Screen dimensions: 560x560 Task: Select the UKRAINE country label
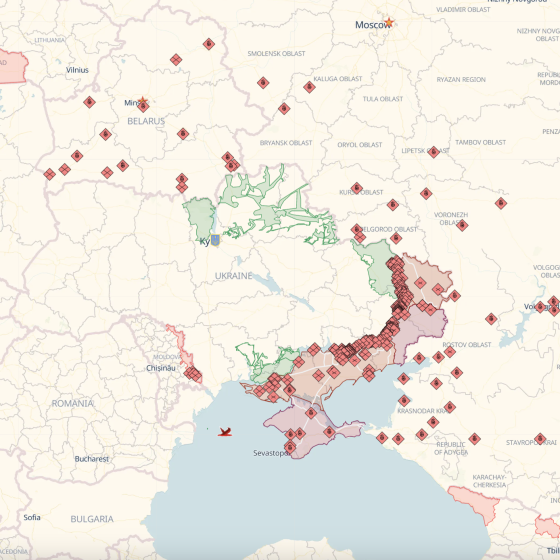pos(234,276)
